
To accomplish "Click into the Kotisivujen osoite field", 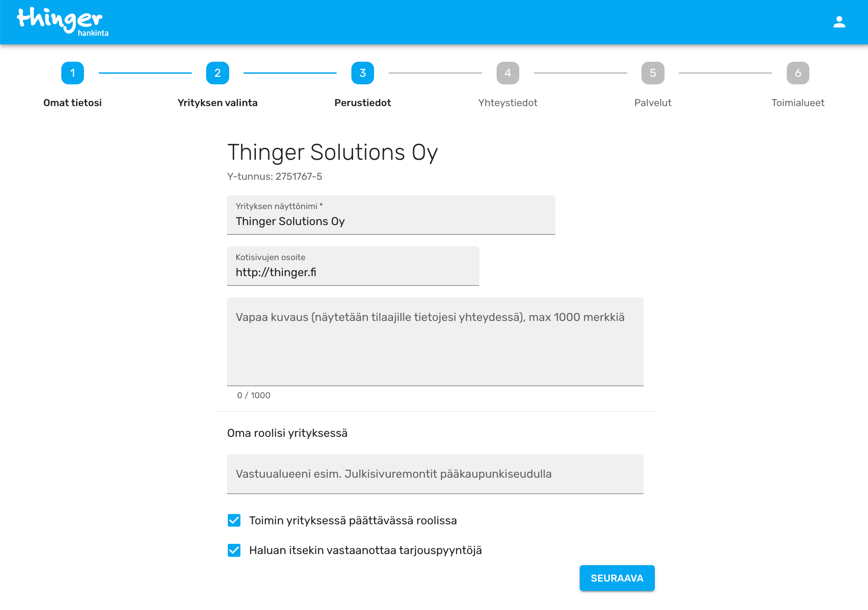I will [x=353, y=272].
